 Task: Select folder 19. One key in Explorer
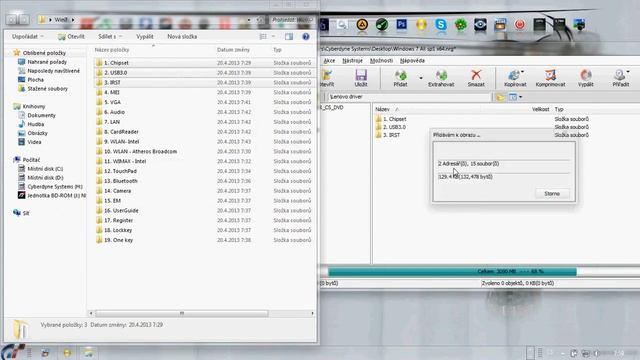(114, 240)
